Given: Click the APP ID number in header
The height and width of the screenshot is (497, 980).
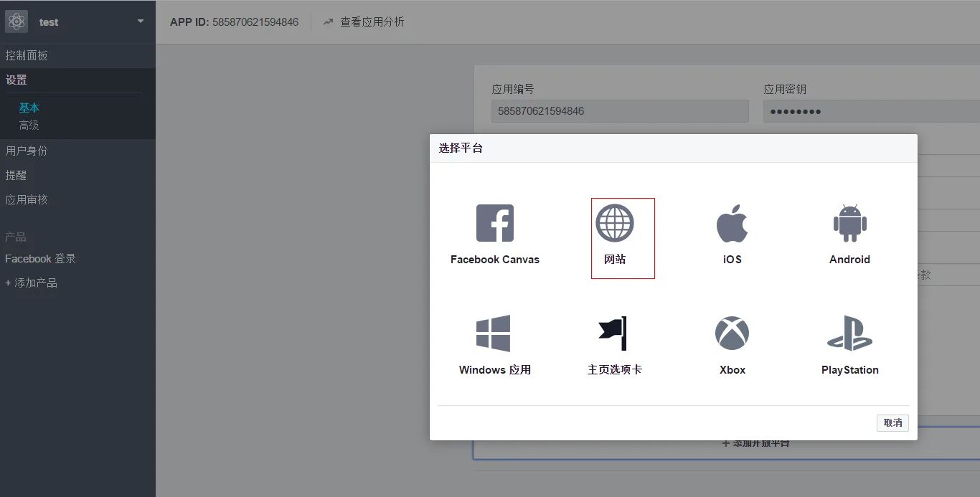Looking at the screenshot, I should (x=255, y=22).
